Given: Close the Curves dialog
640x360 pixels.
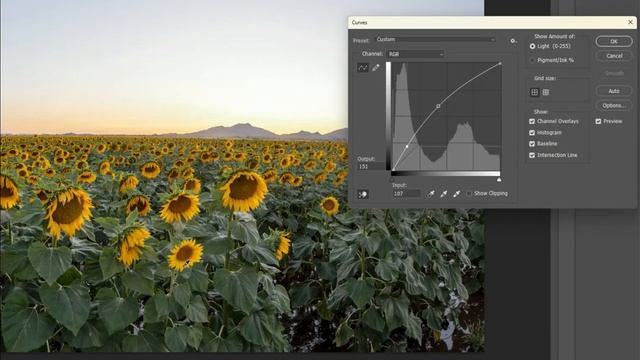Looking at the screenshot, I should [630, 22].
